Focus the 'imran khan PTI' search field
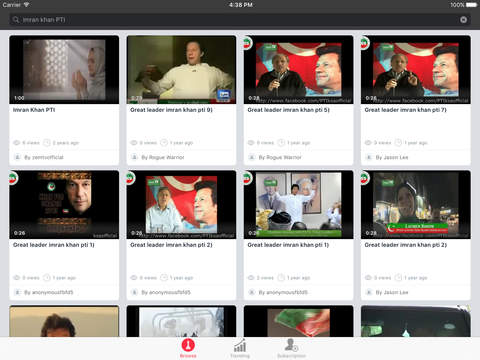The height and width of the screenshot is (360, 480). pos(240,20)
